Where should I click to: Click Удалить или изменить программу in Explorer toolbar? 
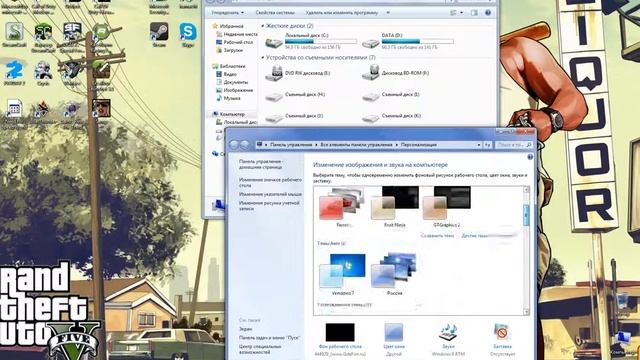point(342,13)
